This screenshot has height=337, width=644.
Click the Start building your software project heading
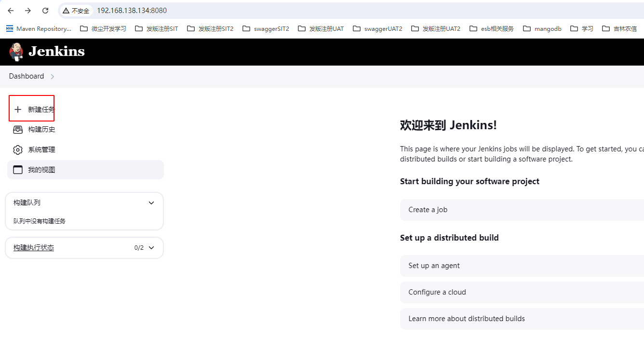tap(470, 181)
